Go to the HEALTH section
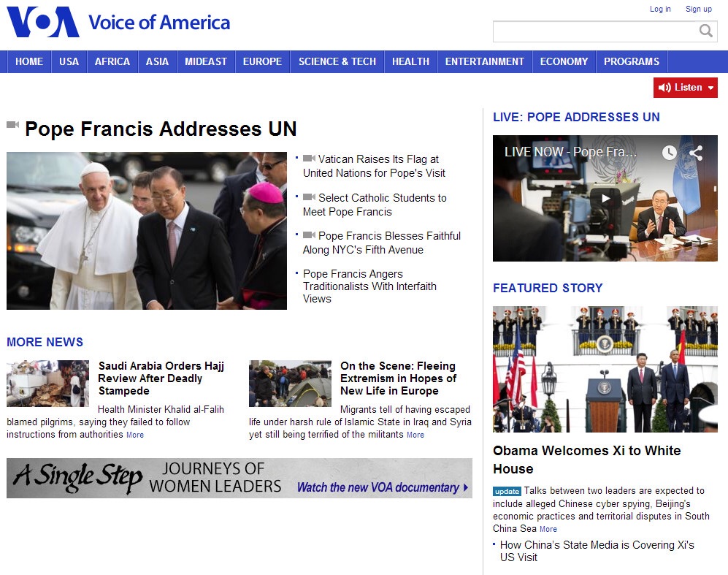 click(x=410, y=62)
